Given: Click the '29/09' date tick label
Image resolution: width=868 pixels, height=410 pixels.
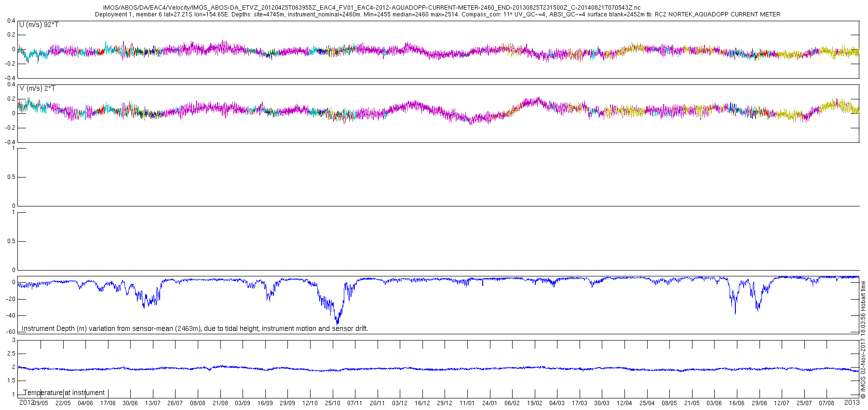Looking at the screenshot, I should click(287, 403).
